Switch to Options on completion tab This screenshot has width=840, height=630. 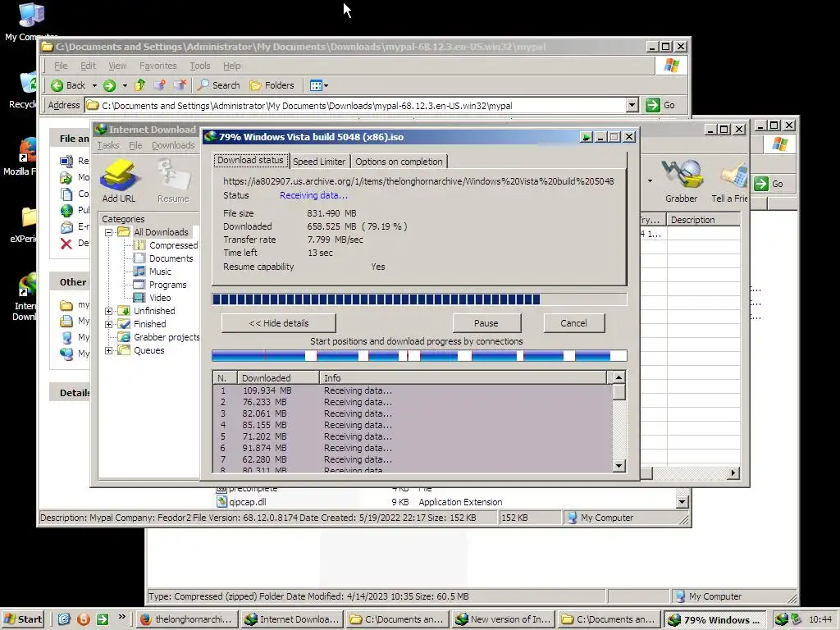coord(399,162)
